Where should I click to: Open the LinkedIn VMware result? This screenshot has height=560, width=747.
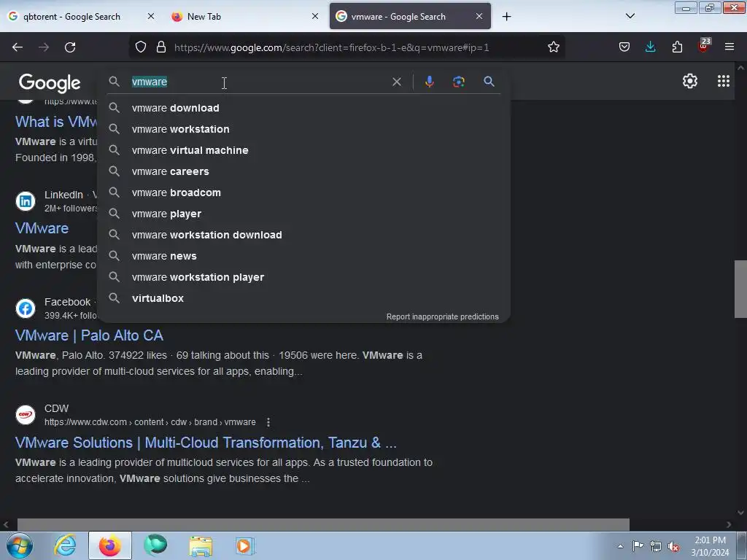(42, 228)
